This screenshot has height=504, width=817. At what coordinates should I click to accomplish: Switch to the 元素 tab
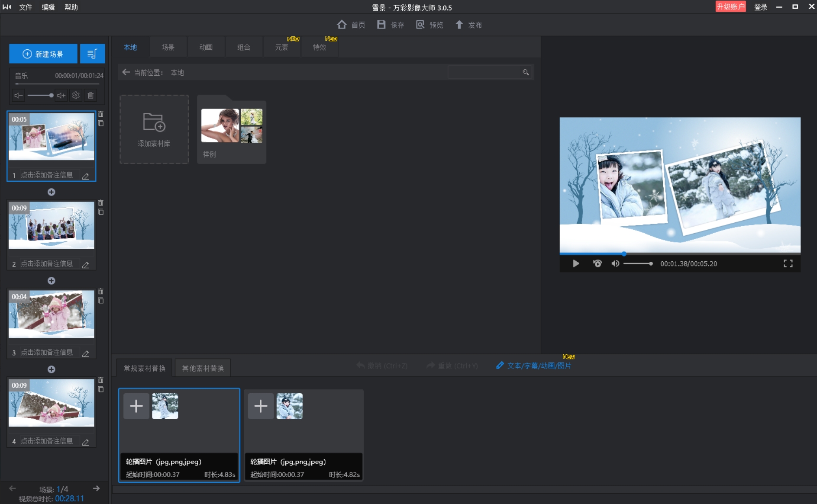(x=282, y=47)
